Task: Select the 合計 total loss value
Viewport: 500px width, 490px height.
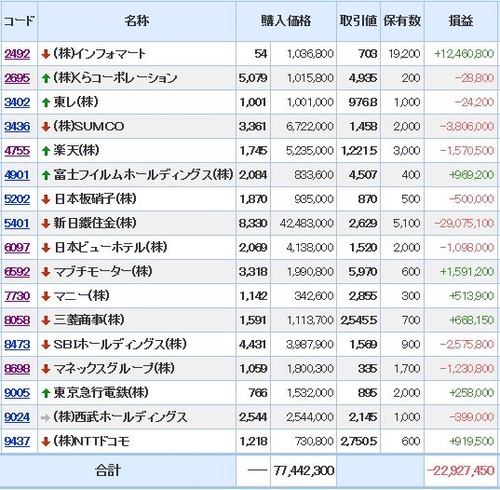Action: (461, 471)
